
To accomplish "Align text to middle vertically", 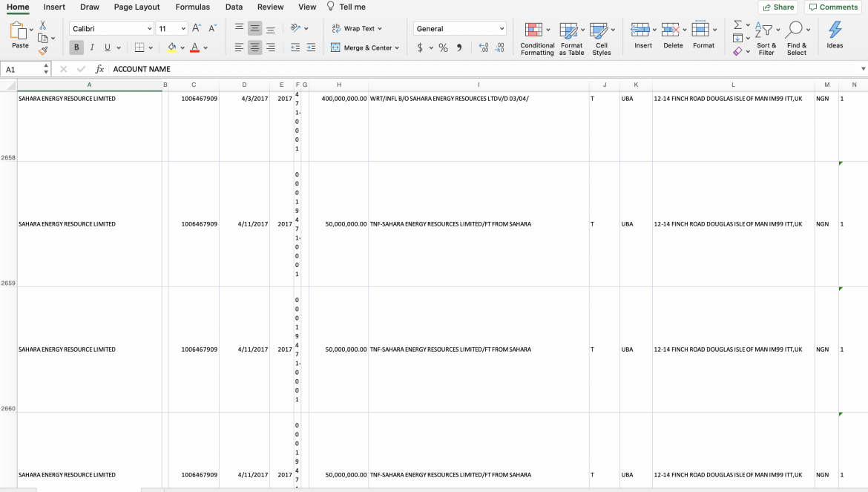I will pos(254,28).
